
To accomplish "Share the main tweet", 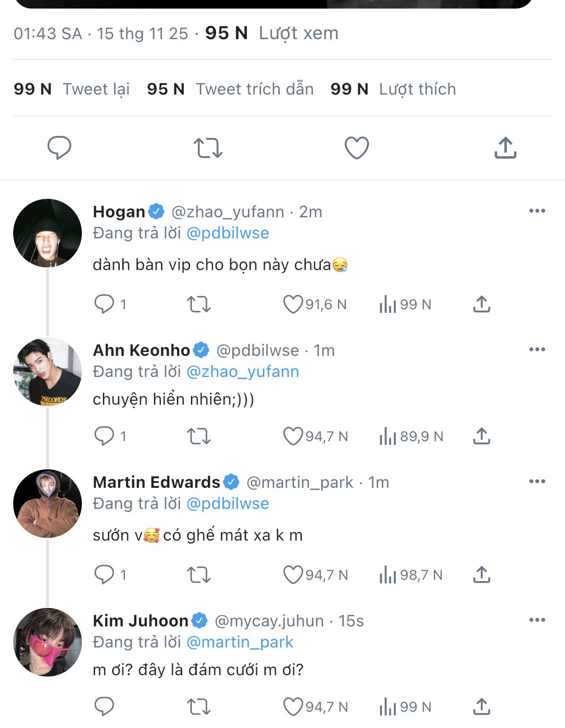I will pyautogui.click(x=505, y=147).
